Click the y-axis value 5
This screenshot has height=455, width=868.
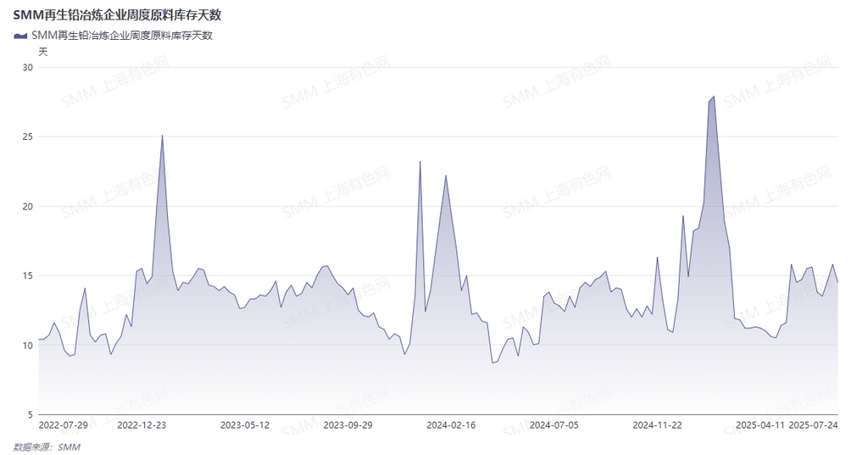pos(31,414)
